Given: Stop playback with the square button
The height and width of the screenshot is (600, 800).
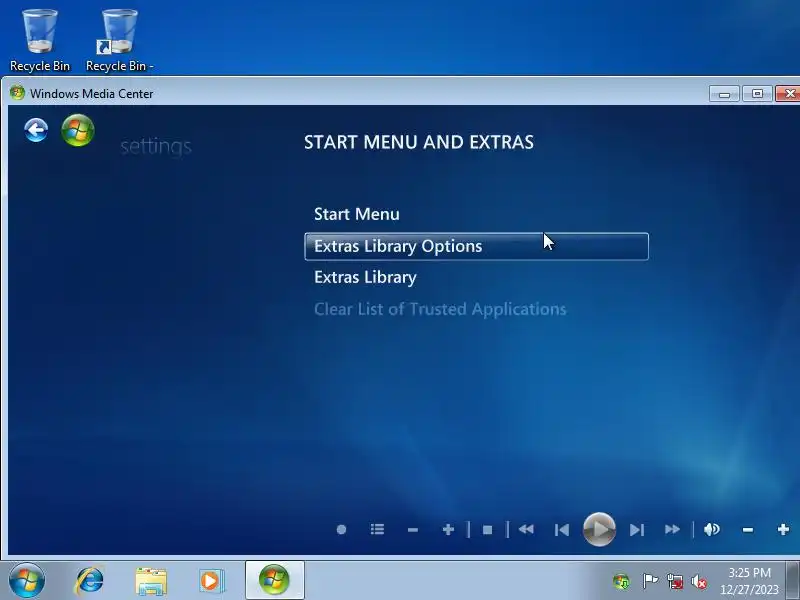Looking at the screenshot, I should pos(487,530).
